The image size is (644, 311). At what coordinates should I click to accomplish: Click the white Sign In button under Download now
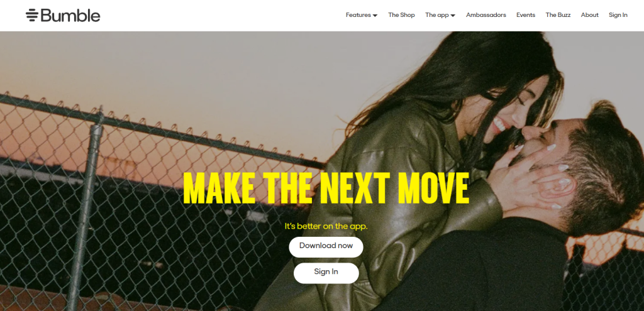click(x=326, y=273)
